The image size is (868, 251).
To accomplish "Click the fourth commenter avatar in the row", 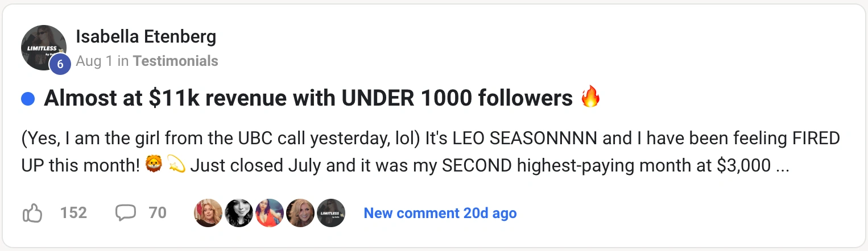I will [x=300, y=214].
